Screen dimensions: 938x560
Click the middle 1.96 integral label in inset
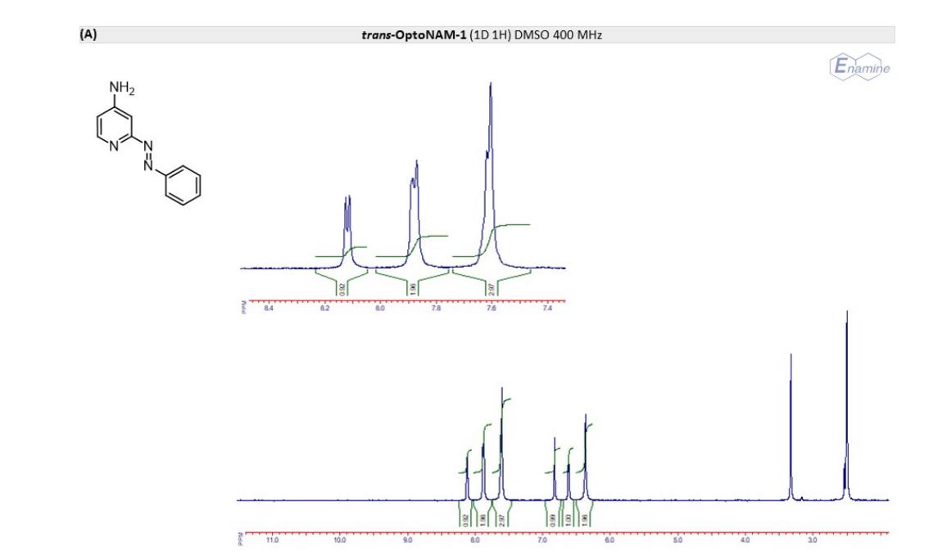[414, 287]
